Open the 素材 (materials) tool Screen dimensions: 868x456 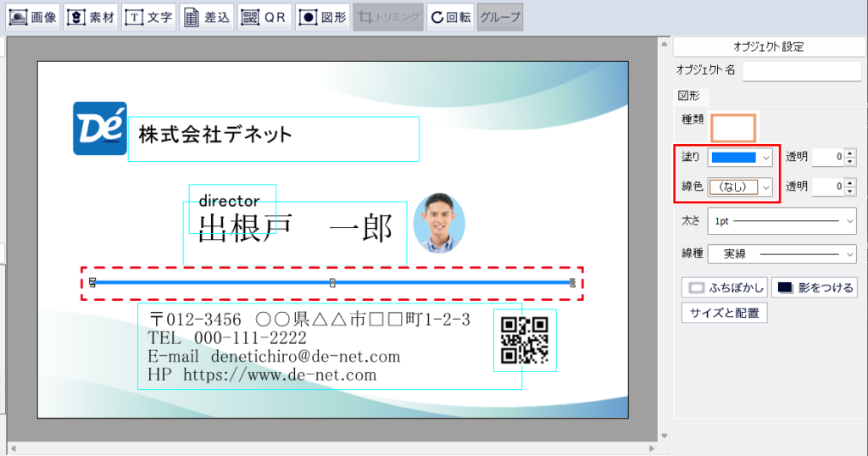pyautogui.click(x=91, y=17)
